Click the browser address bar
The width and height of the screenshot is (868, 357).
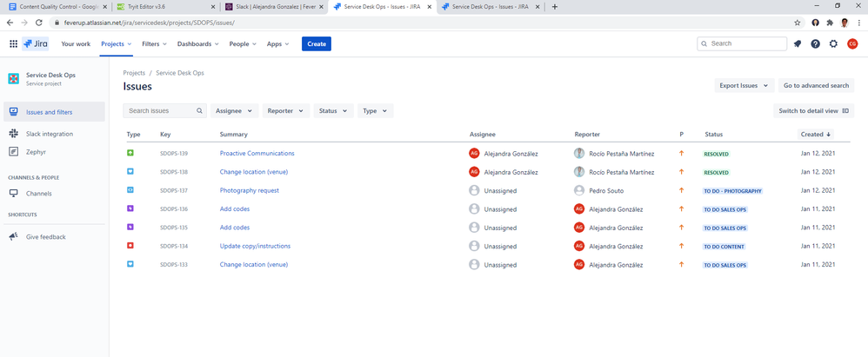421,23
